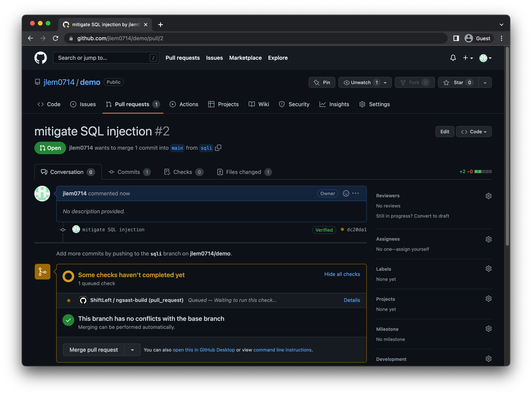The image size is (532, 395).
Task: Click the Details link for ngsast-build
Action: point(352,300)
